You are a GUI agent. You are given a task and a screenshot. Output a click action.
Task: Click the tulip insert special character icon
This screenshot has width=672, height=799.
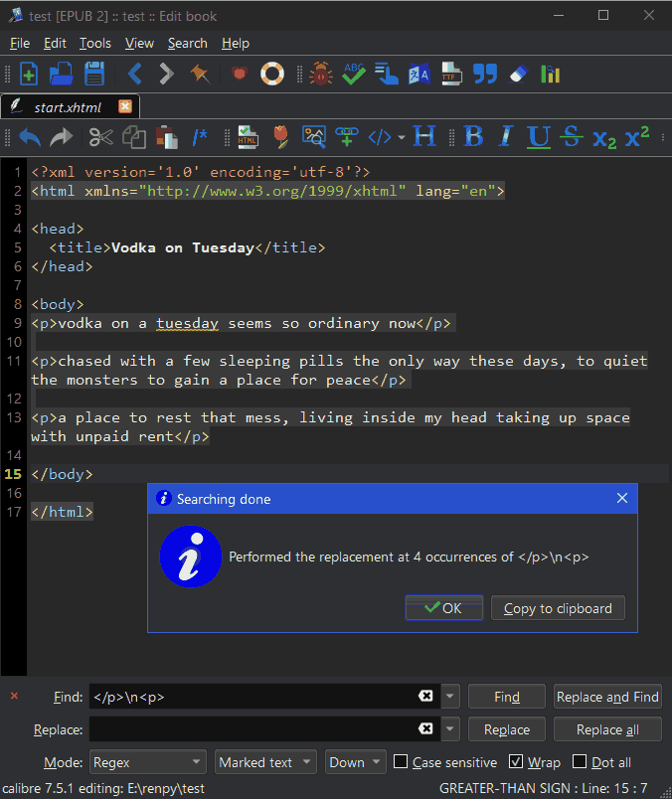(x=281, y=137)
